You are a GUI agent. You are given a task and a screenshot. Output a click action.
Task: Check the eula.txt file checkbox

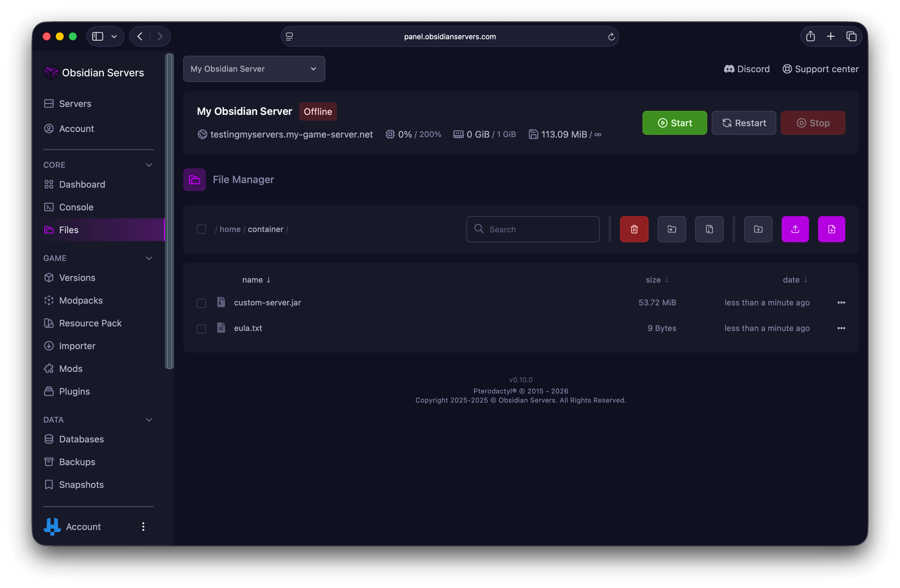[201, 329]
